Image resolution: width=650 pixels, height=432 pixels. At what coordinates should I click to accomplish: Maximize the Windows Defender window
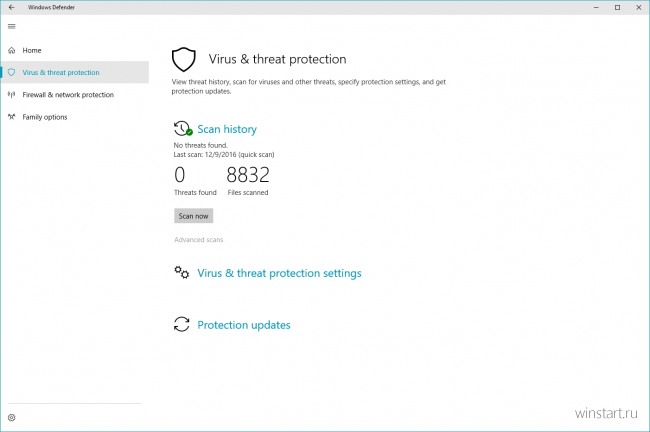tap(618, 7)
